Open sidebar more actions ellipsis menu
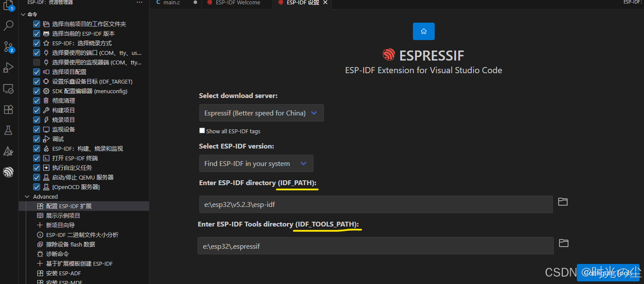This screenshot has width=644, height=284. coord(140,3)
